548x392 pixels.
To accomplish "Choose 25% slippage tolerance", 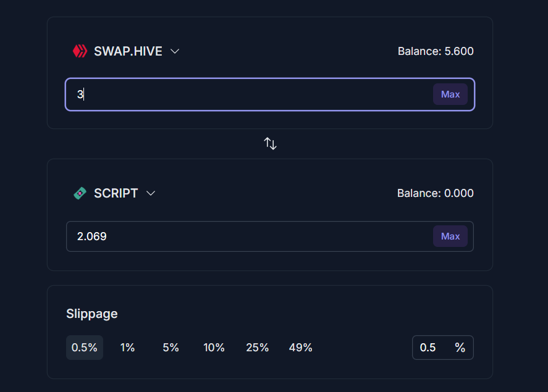I will click(257, 348).
